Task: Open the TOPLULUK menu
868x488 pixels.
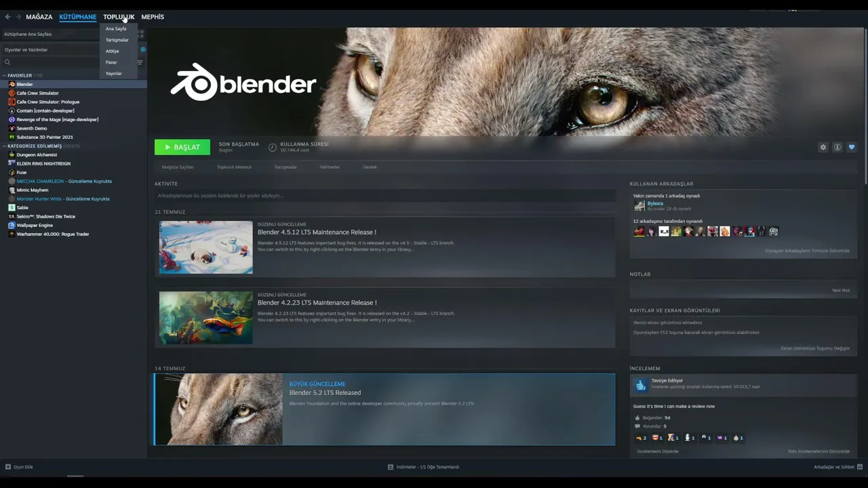Action: (x=119, y=17)
